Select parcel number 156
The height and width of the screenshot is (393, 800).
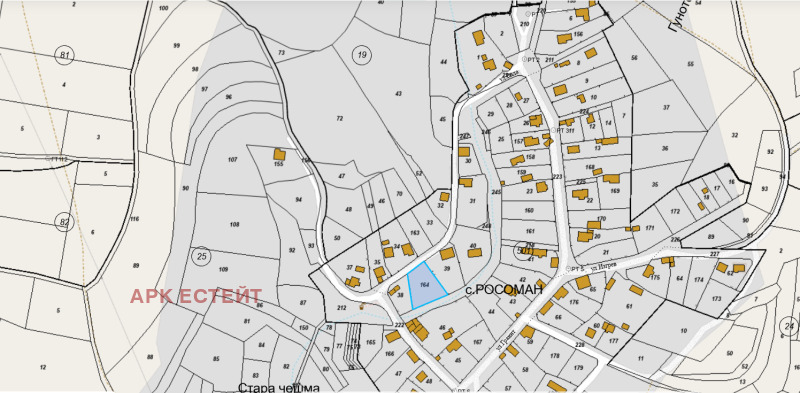(578, 34)
